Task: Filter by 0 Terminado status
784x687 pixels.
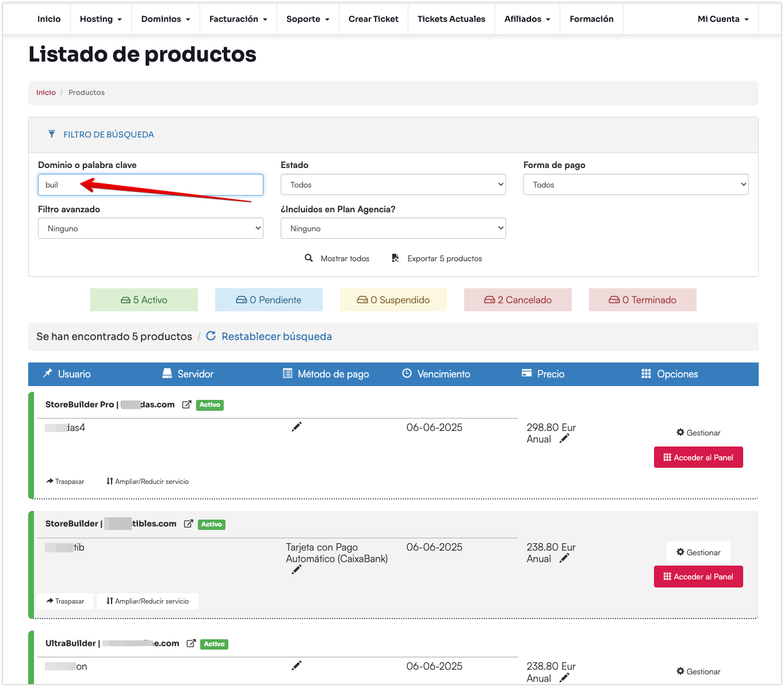Action: coord(643,300)
